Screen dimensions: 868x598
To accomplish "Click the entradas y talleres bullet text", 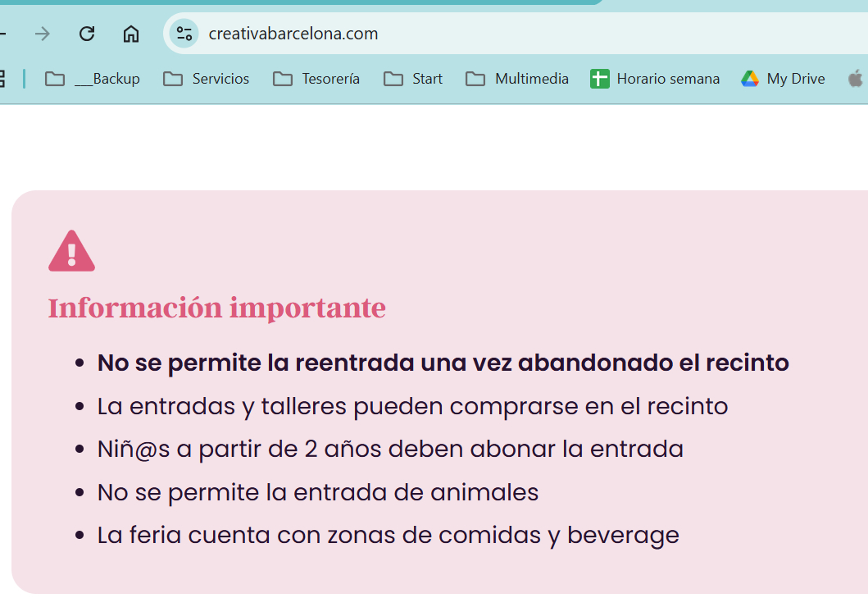I will coord(412,406).
